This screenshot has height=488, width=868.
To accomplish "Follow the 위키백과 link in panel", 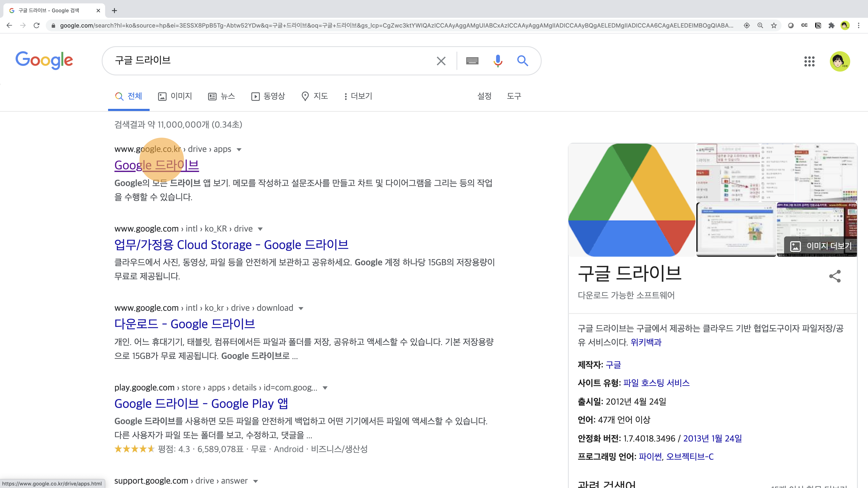I will [x=646, y=342].
